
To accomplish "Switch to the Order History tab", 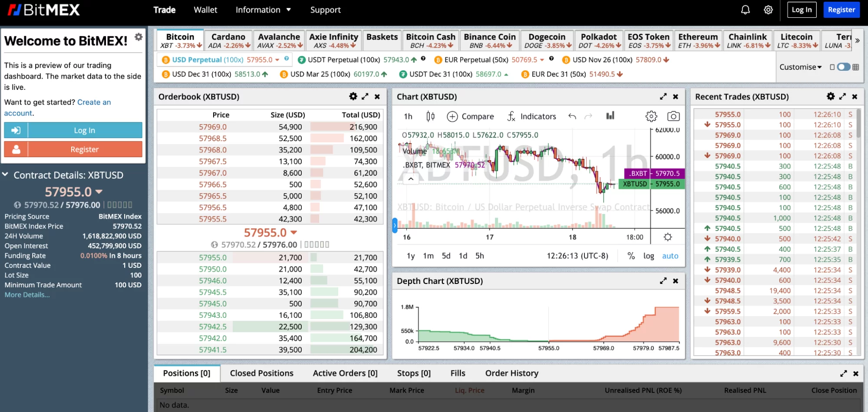I will click(x=512, y=373).
